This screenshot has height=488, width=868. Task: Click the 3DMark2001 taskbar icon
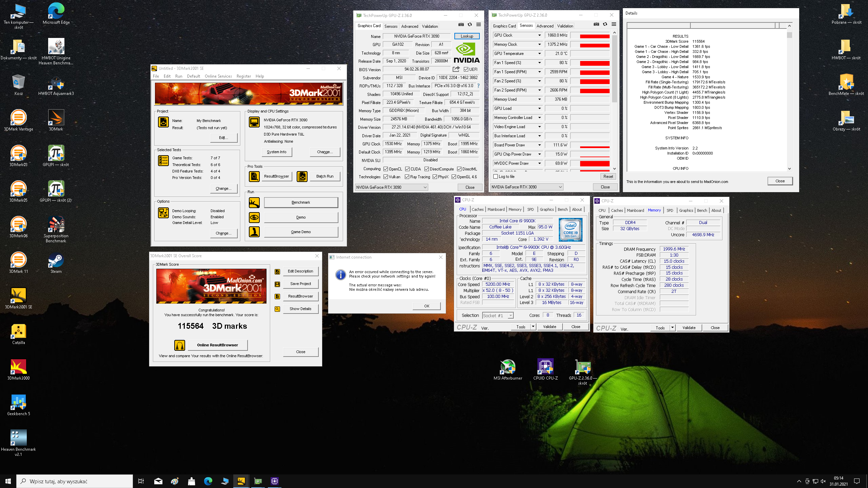[x=241, y=481]
